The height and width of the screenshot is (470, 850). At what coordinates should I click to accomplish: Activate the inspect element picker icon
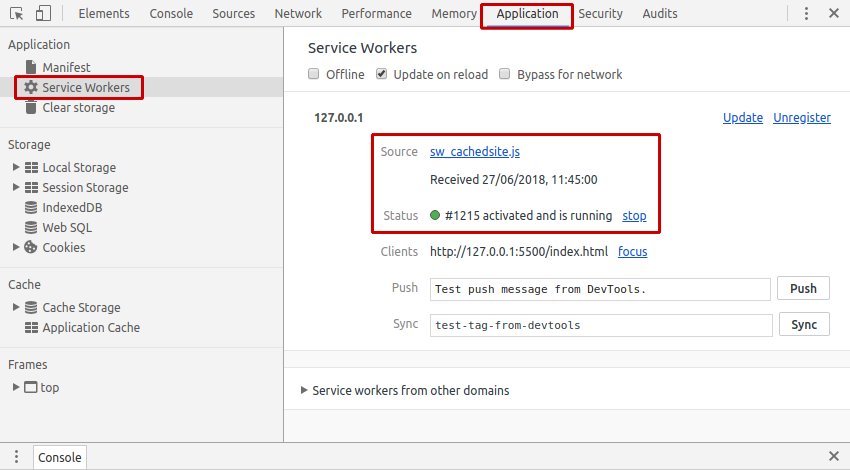coord(16,14)
